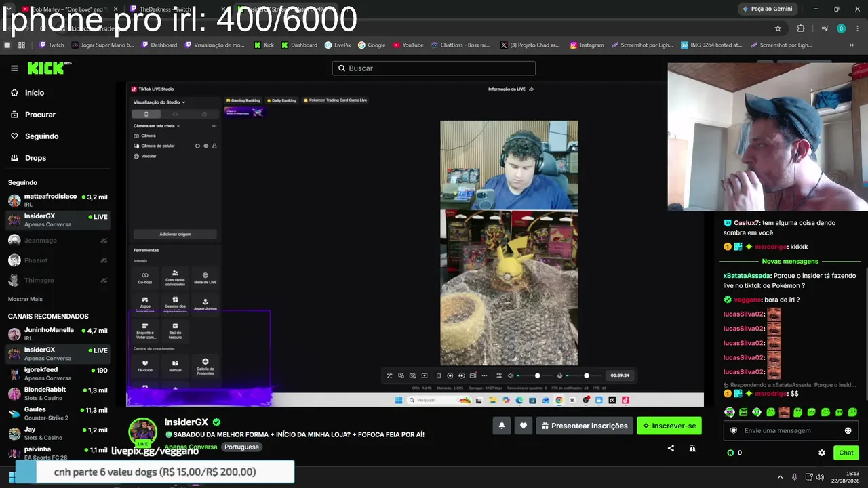Share the stream with share icon

(671, 448)
